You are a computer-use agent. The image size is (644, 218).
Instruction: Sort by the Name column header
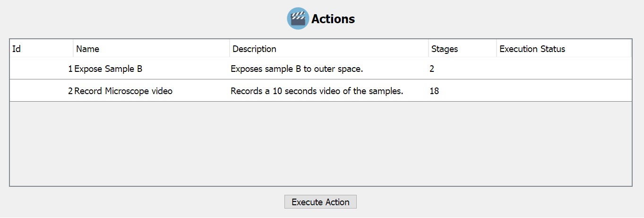point(151,49)
